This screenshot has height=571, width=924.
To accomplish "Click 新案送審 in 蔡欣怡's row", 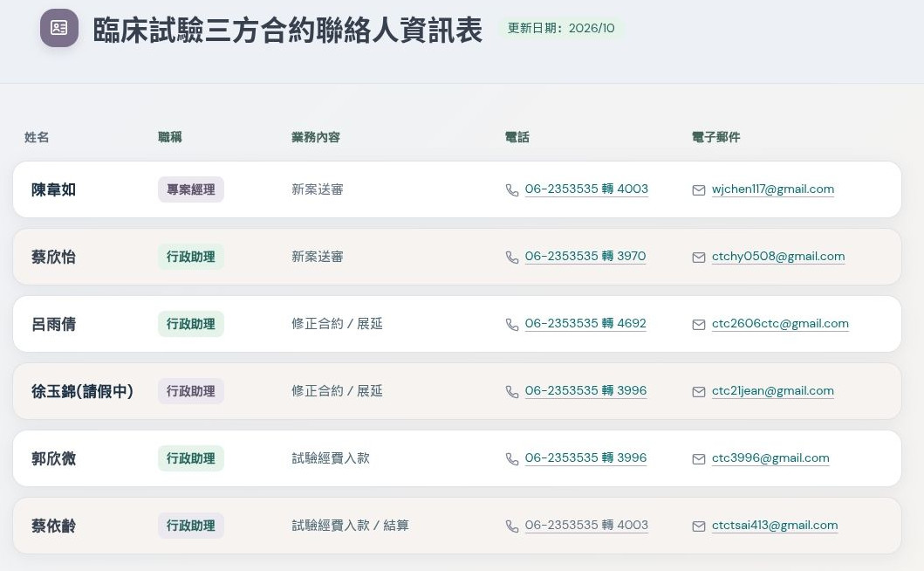I will point(318,257).
